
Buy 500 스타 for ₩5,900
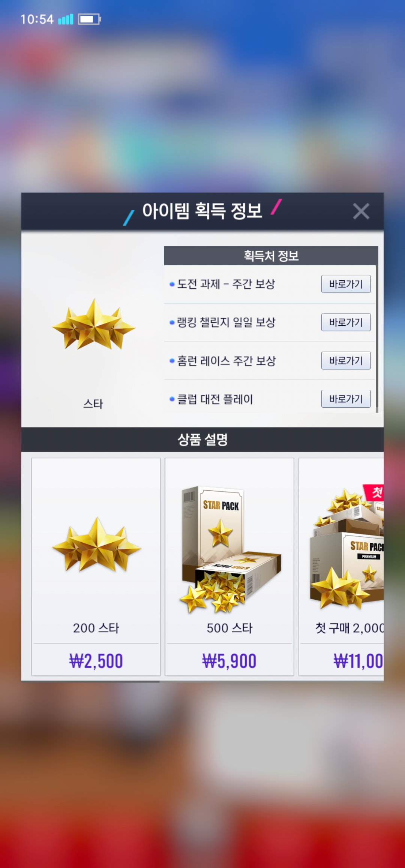coord(229,661)
